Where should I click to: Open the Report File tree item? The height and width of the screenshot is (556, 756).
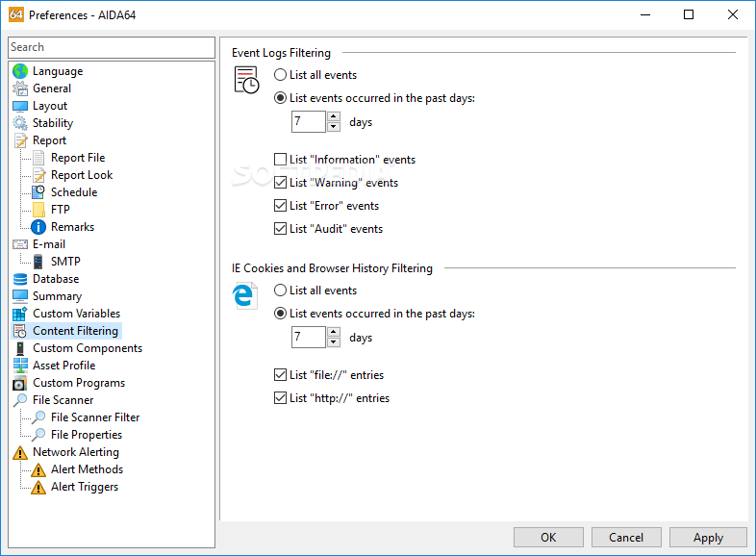[x=78, y=158]
